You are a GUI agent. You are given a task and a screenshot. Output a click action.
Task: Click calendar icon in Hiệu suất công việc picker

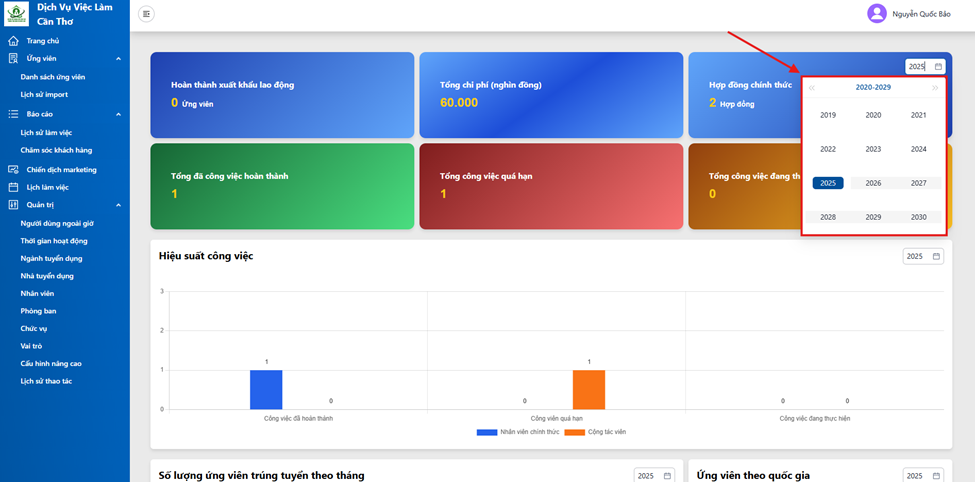click(936, 256)
